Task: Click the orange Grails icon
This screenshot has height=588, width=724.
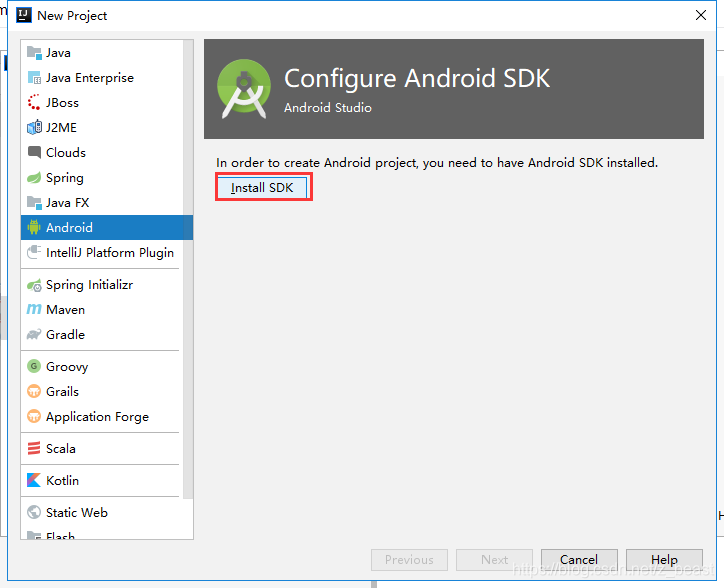Action: [34, 391]
